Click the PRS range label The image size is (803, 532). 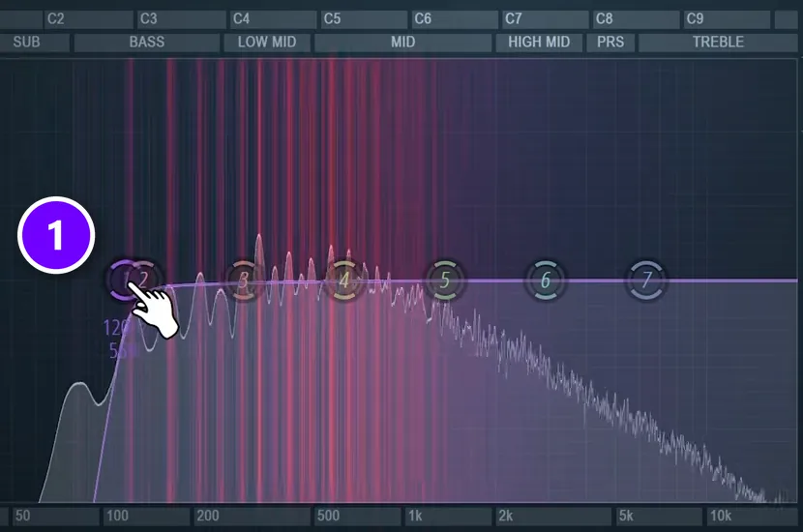610,42
